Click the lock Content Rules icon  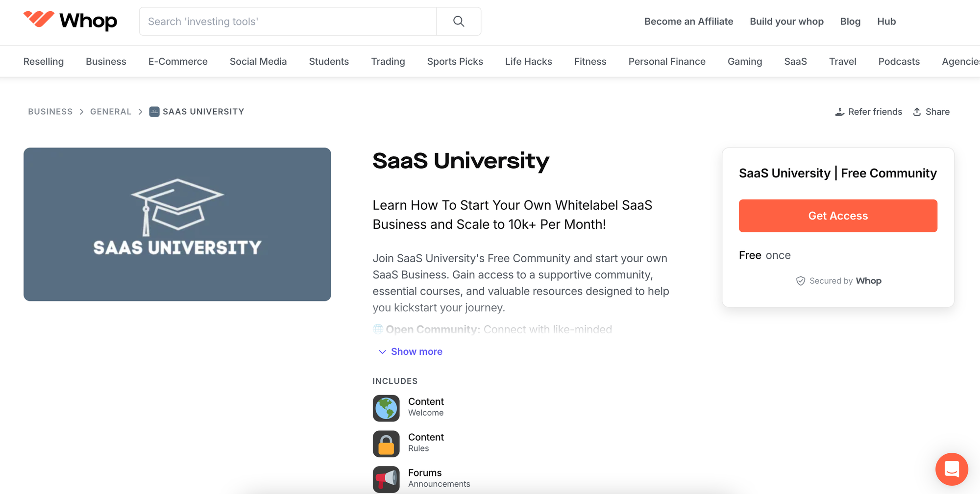click(386, 444)
